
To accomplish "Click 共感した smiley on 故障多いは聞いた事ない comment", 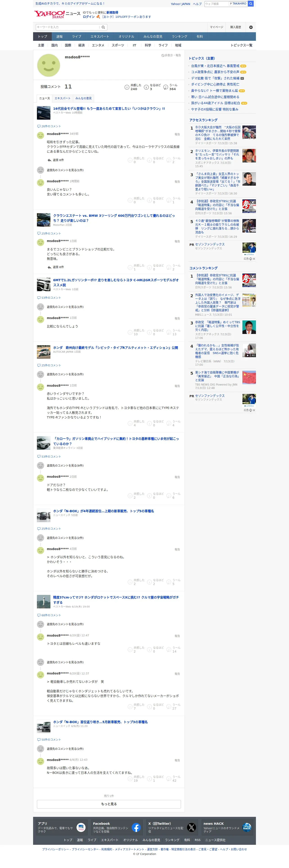I will 130,779.
